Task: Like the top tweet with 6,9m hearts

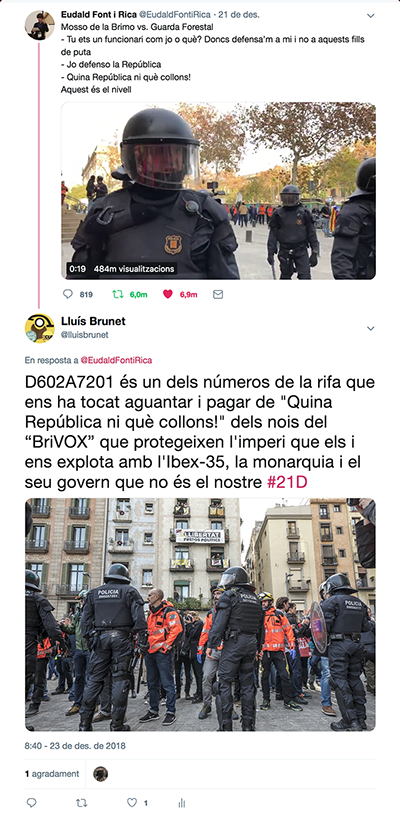Action: pos(168,294)
